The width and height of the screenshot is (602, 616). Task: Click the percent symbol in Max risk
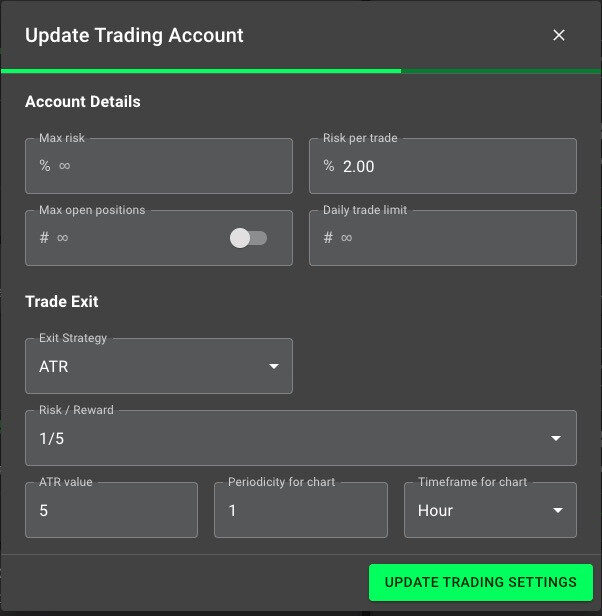(x=45, y=166)
